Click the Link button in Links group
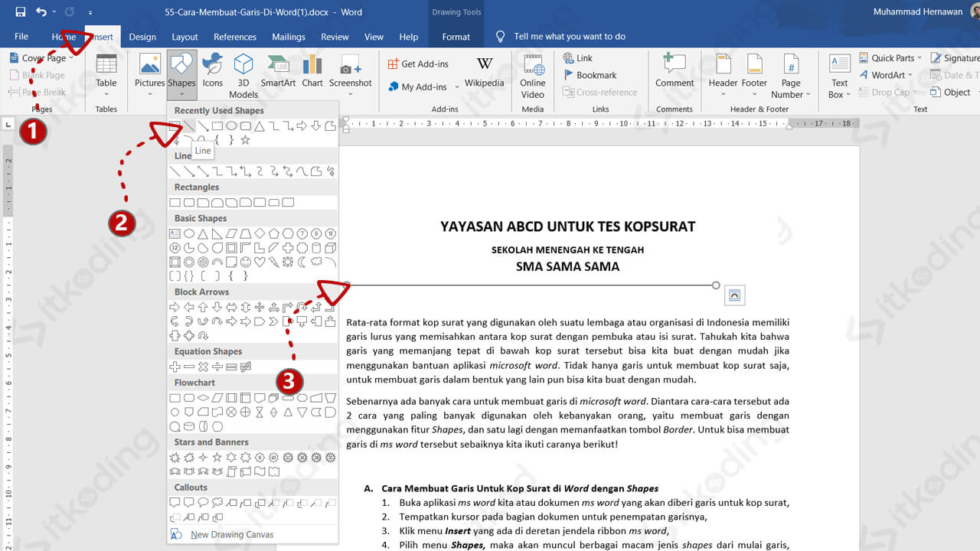Screen dimensions: 980x551 (578, 58)
